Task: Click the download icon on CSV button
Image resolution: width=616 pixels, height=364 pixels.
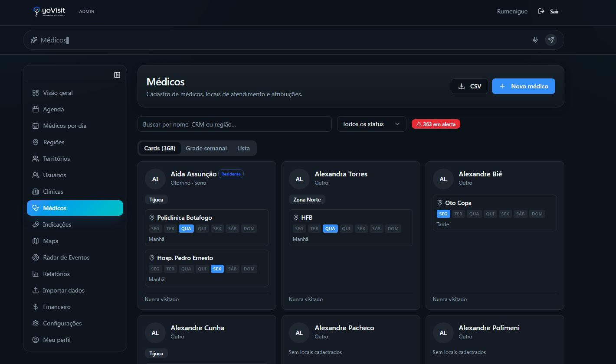Action: coord(462,86)
